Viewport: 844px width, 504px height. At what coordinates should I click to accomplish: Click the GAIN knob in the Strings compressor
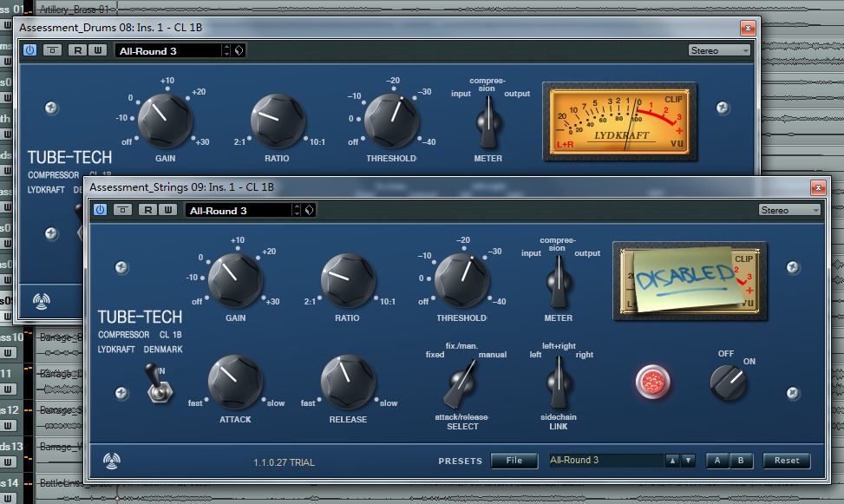click(x=235, y=280)
